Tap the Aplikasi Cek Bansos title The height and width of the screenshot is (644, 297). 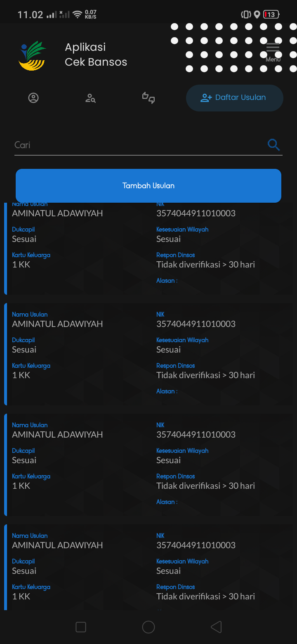[96, 54]
